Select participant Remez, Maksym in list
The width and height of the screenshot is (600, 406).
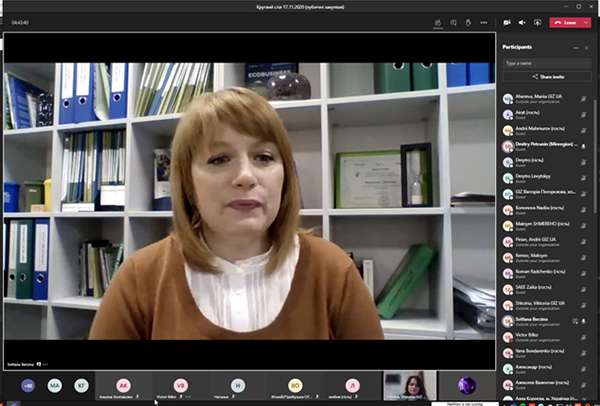click(546, 258)
